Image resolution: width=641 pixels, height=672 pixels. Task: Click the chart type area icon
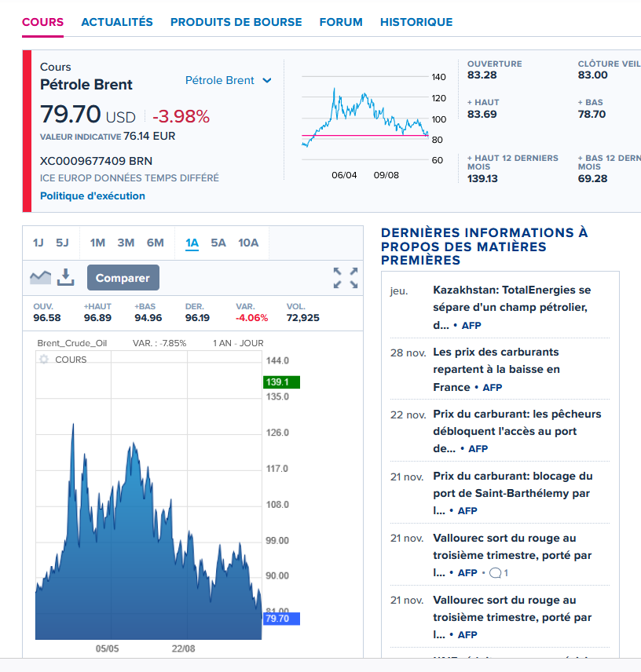tap(40, 277)
